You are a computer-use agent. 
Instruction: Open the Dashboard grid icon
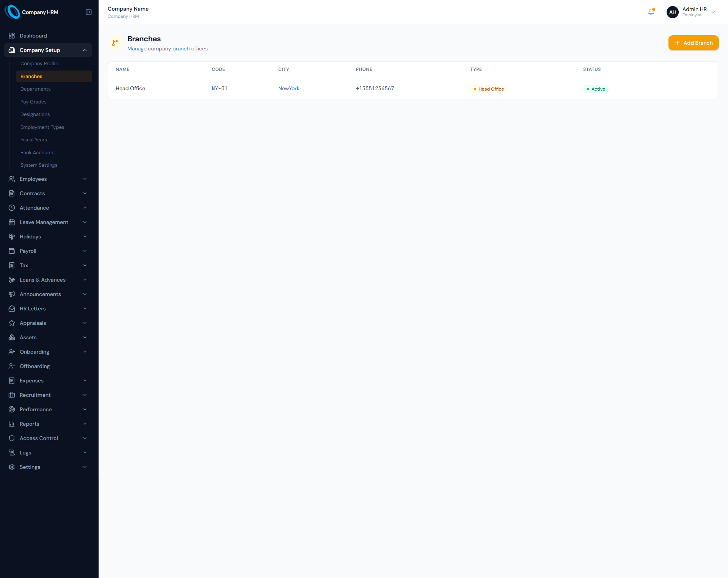(12, 36)
